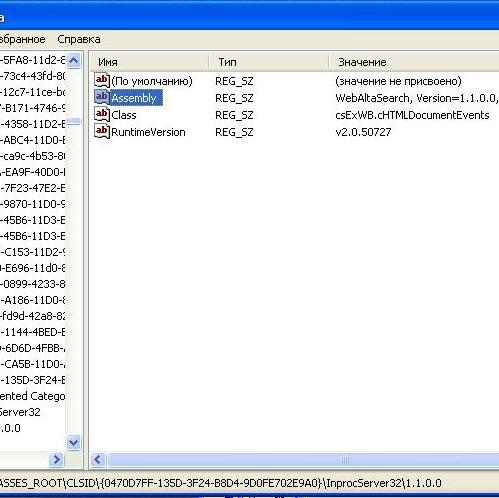
Task: Click REG_SZ type in the Assembly row
Action: click(x=234, y=98)
